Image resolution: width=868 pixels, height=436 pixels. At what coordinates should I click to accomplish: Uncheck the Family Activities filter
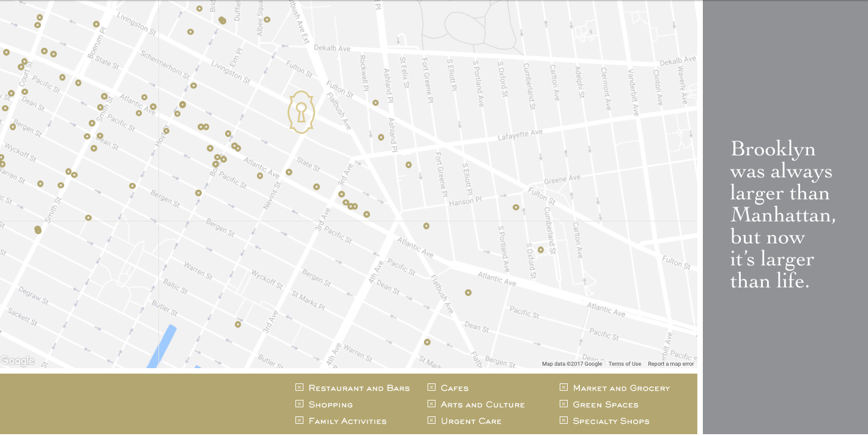pos(299,420)
